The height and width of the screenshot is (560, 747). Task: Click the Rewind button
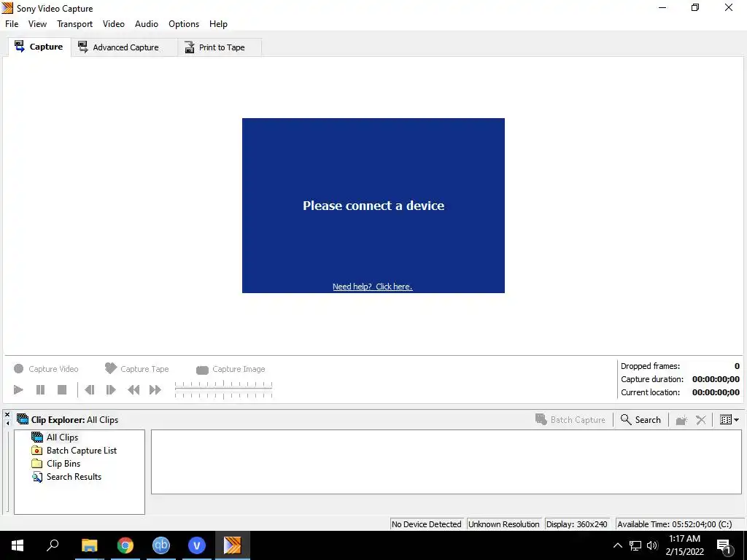pos(133,389)
